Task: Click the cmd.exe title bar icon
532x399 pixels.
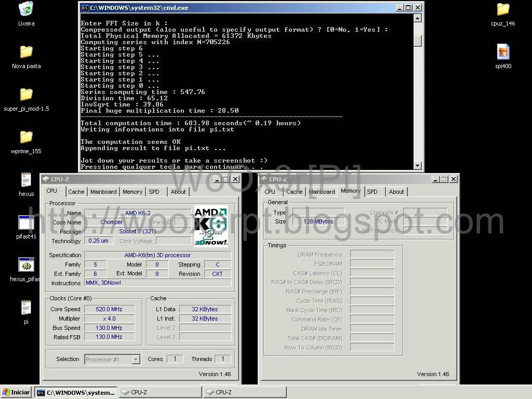Action: click(85, 8)
